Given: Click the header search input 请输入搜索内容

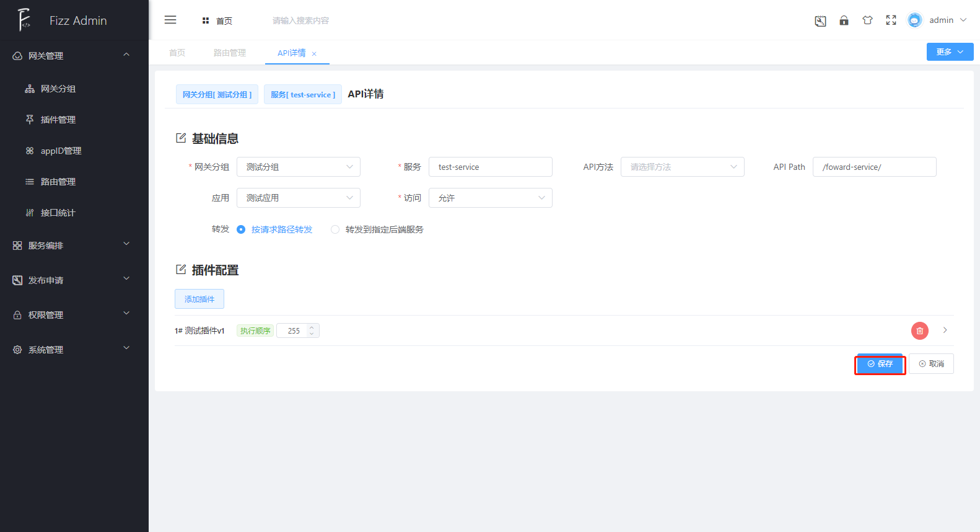Looking at the screenshot, I should [x=301, y=20].
